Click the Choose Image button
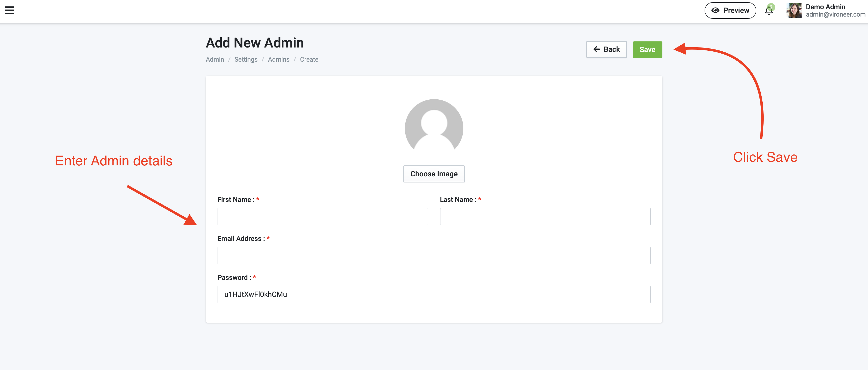The height and width of the screenshot is (370, 868). tap(434, 174)
